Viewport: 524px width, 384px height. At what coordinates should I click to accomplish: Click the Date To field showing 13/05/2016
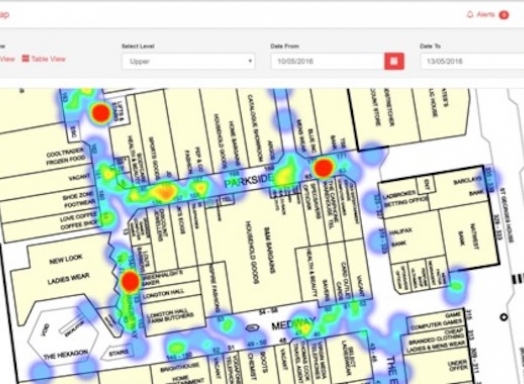click(472, 61)
